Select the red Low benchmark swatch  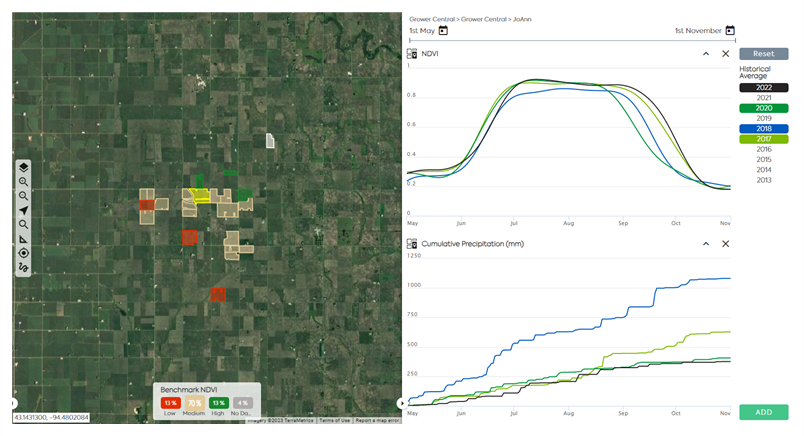[170, 403]
